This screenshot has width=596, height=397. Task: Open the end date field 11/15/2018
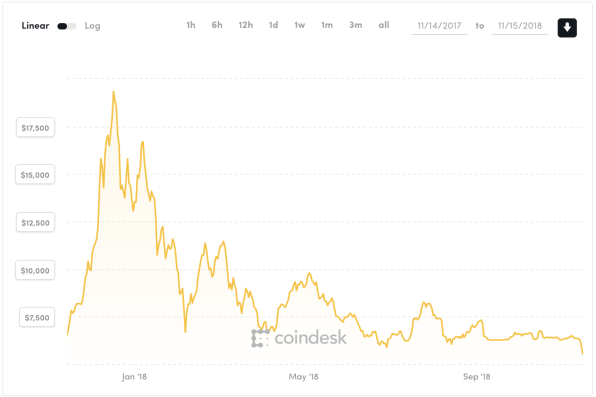(520, 26)
